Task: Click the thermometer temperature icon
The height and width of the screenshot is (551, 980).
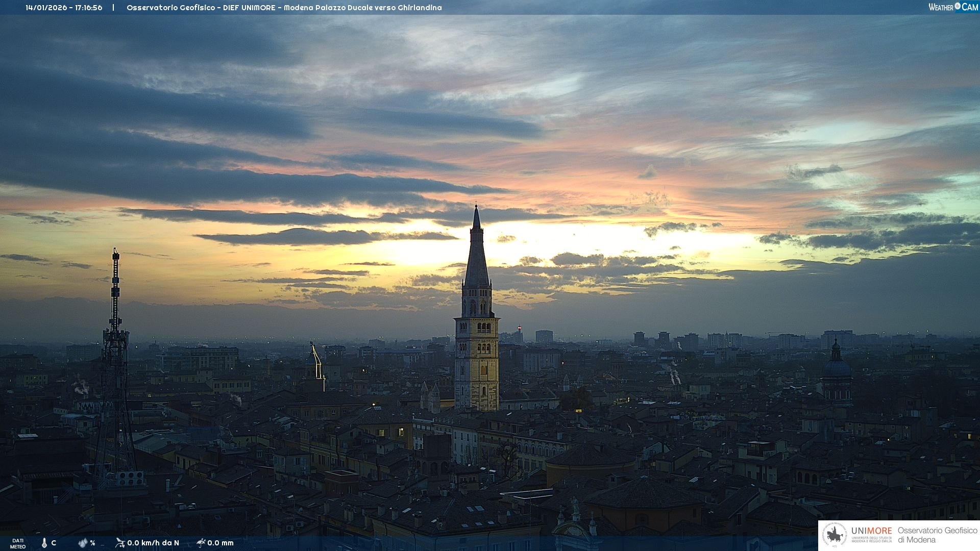Action: click(44, 543)
